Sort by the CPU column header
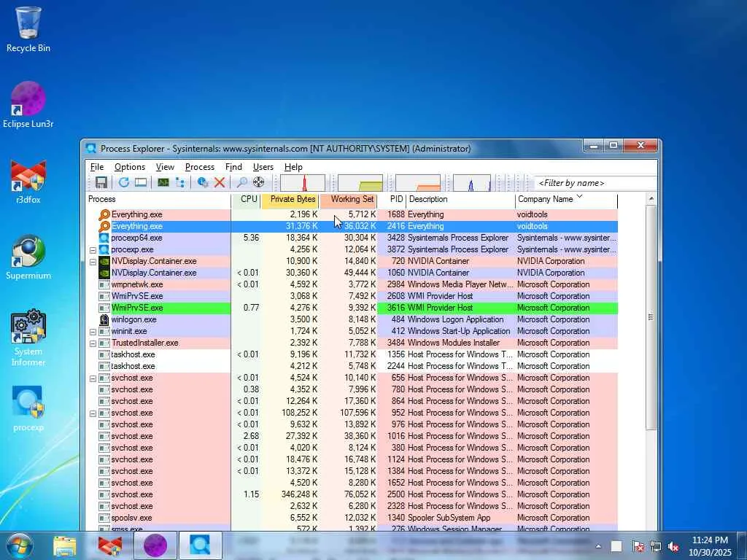747x560 pixels. [x=246, y=200]
